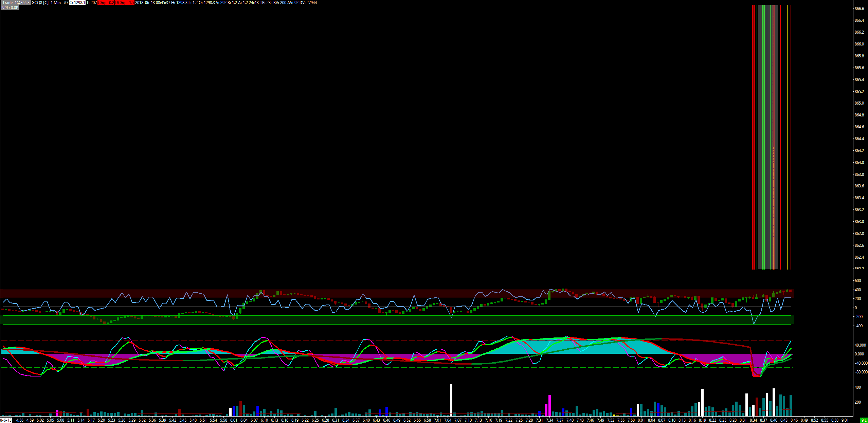This screenshot has height=423, width=868.
Task: Click the Trade 1@865.3 position label
Action: coord(16,3)
